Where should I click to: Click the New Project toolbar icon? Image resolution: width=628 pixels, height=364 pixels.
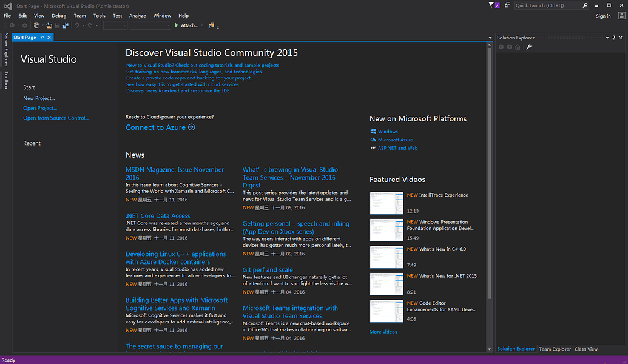[x=36, y=25]
